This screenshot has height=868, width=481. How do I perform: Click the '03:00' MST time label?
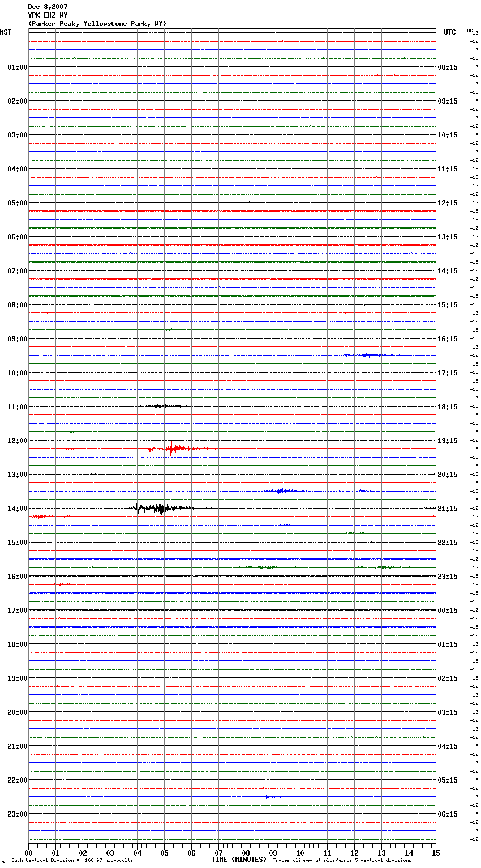point(18,135)
